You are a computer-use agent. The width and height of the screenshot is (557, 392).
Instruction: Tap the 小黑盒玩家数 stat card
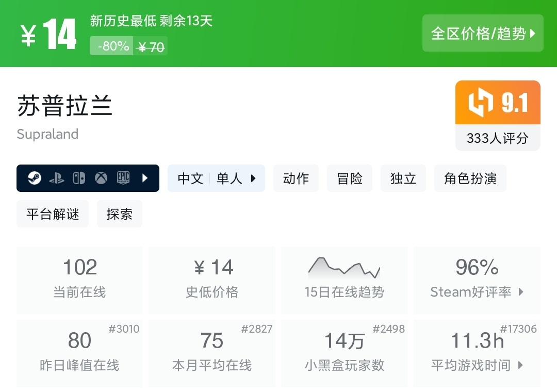point(344,353)
